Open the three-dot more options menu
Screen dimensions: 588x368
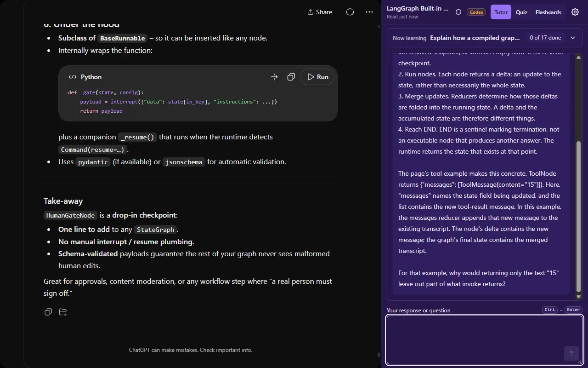point(369,12)
